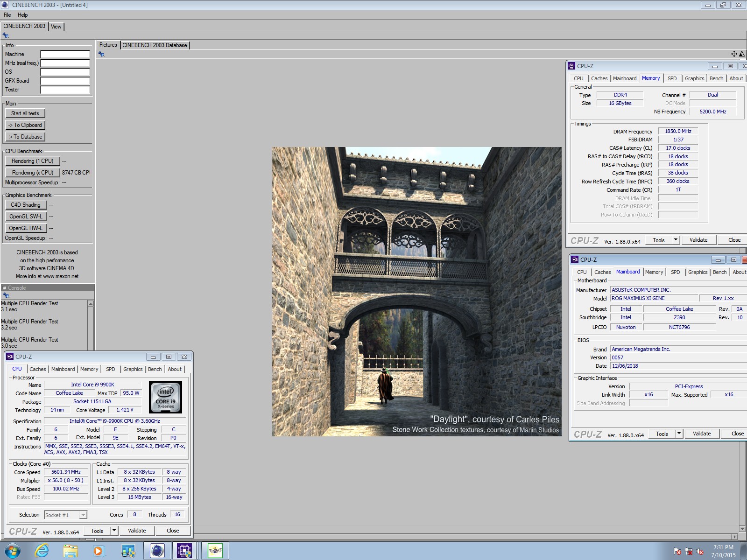Click the 8747 CB-CPU score value
The height and width of the screenshot is (560, 747).
[x=76, y=173]
